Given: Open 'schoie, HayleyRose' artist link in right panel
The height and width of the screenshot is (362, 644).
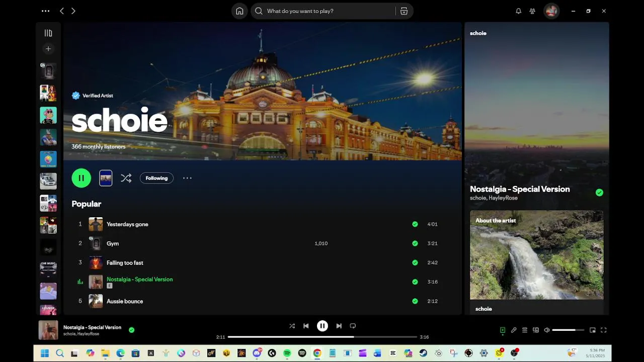Looking at the screenshot, I should click(x=494, y=198).
